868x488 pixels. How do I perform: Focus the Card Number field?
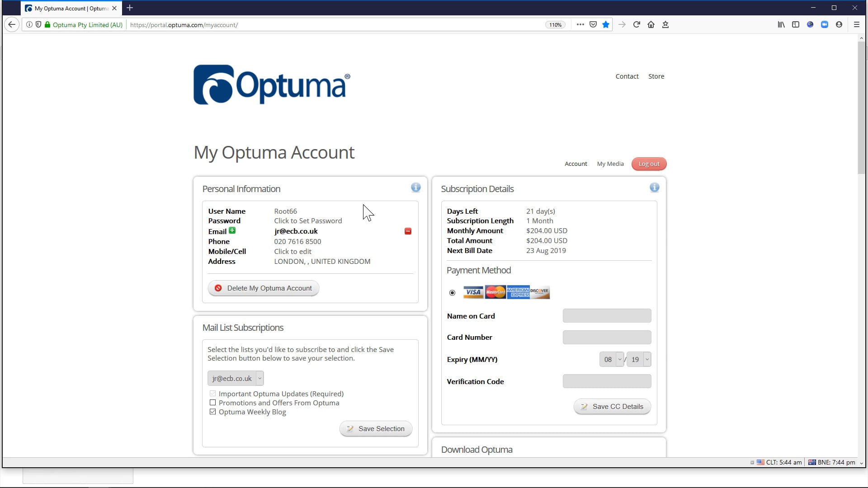pos(607,337)
